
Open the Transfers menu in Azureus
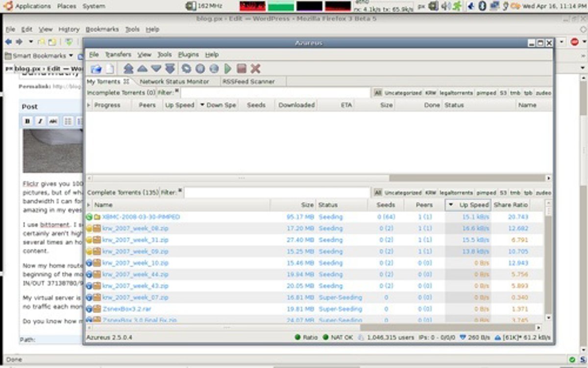118,55
